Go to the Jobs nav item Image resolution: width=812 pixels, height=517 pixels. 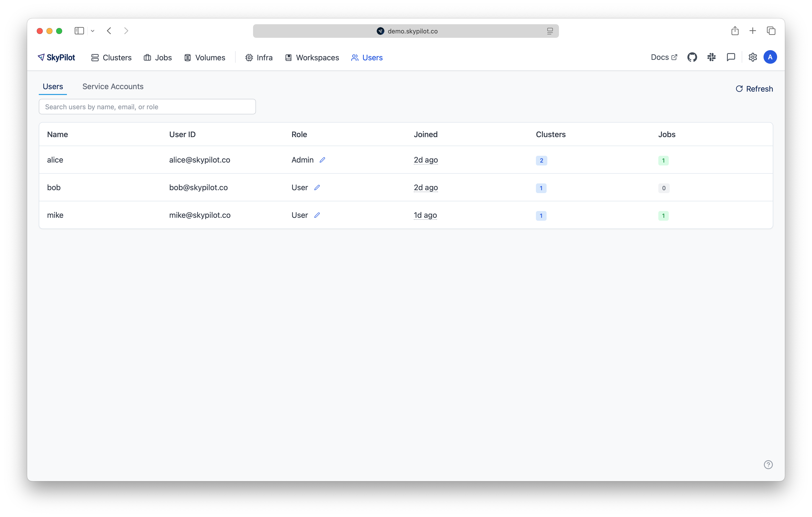pyautogui.click(x=158, y=58)
